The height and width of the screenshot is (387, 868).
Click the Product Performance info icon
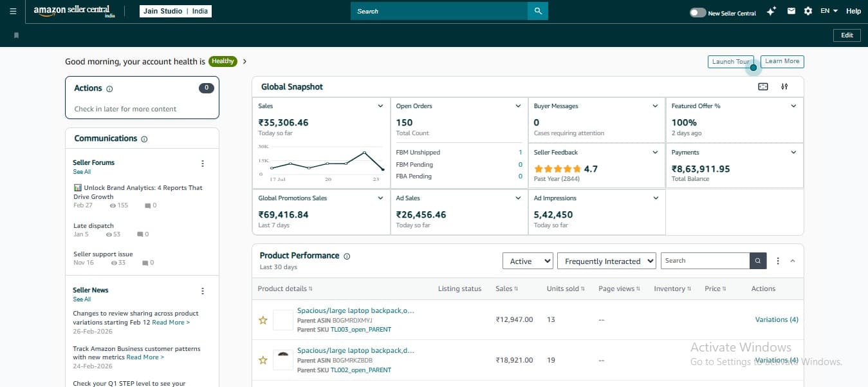click(347, 256)
